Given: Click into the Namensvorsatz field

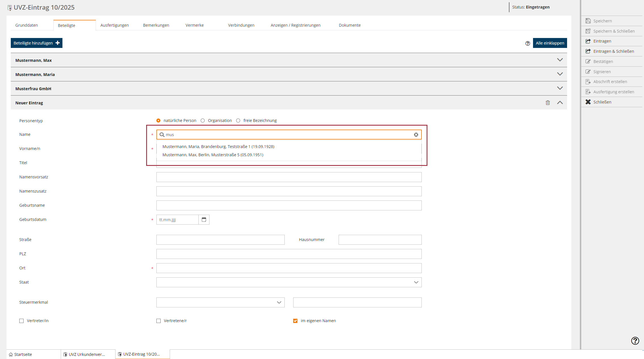Looking at the screenshot, I should (x=289, y=177).
